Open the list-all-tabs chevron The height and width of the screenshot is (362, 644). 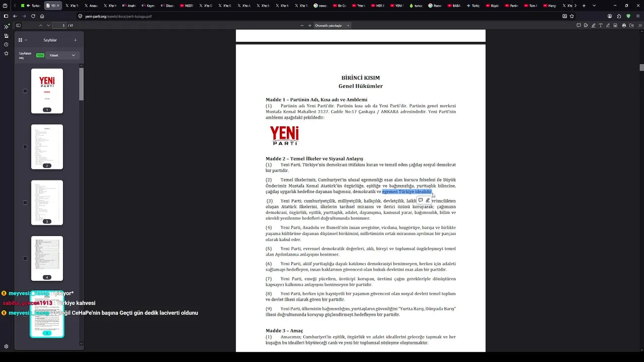click(x=594, y=6)
